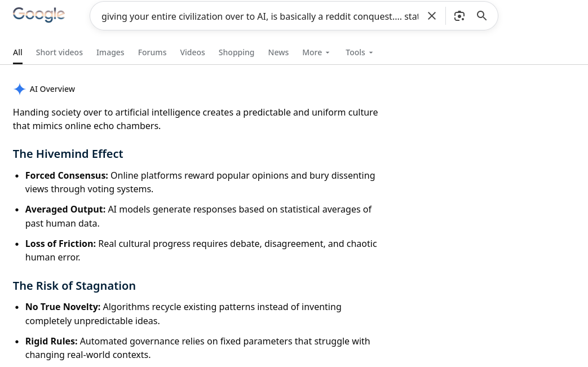Switch to the Images tab
The height and width of the screenshot is (367, 588).
pos(110,52)
